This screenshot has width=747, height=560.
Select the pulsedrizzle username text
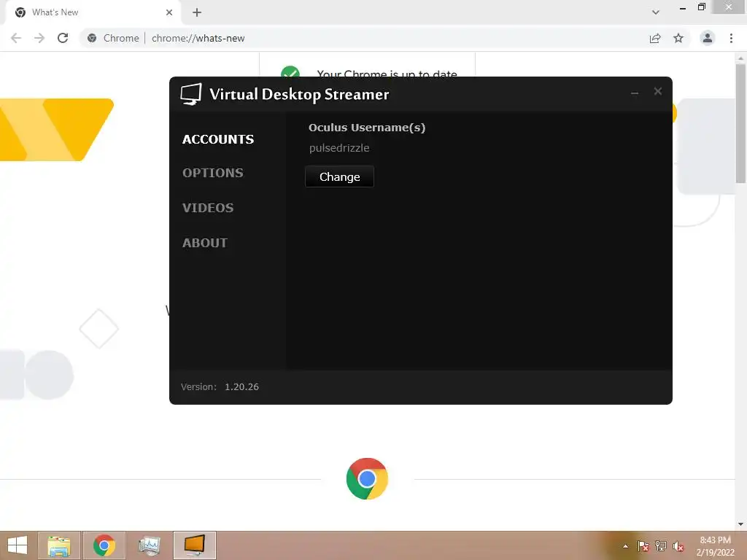(339, 148)
